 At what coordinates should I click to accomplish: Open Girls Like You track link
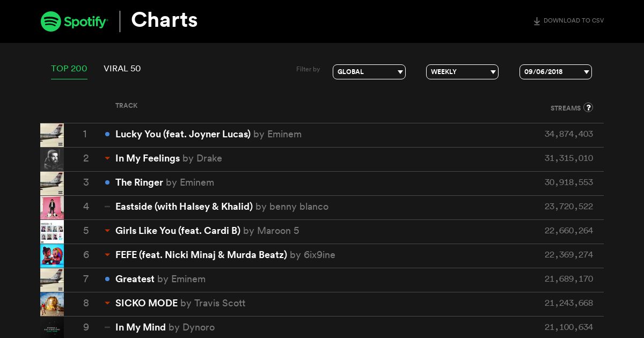[178, 231]
